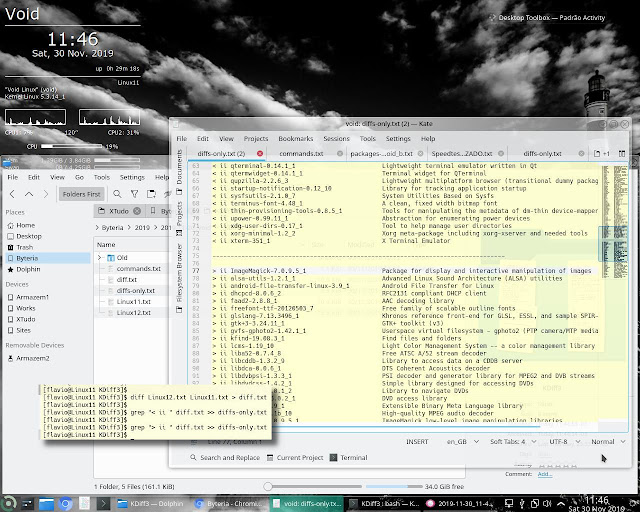
Task: Open Trash in Dolphin Places
Action: (x=24, y=247)
